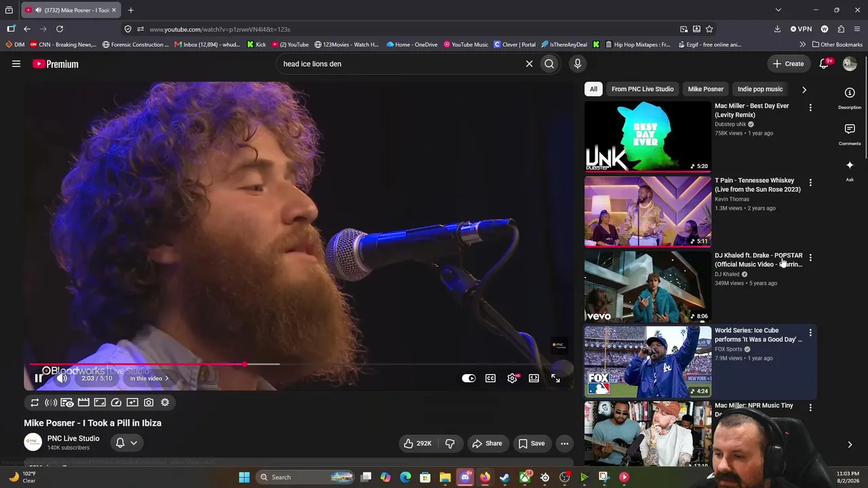Select the Mike Posner chip
The image size is (868, 488).
pos(705,89)
